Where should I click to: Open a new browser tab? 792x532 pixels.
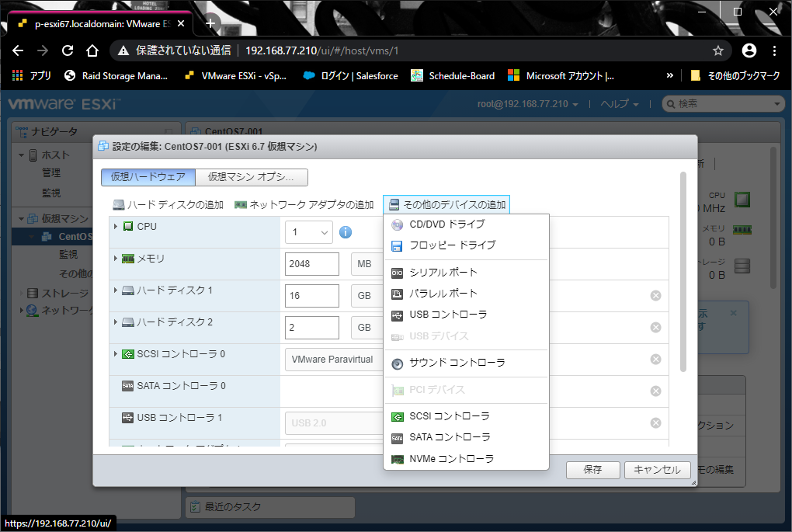(210, 23)
